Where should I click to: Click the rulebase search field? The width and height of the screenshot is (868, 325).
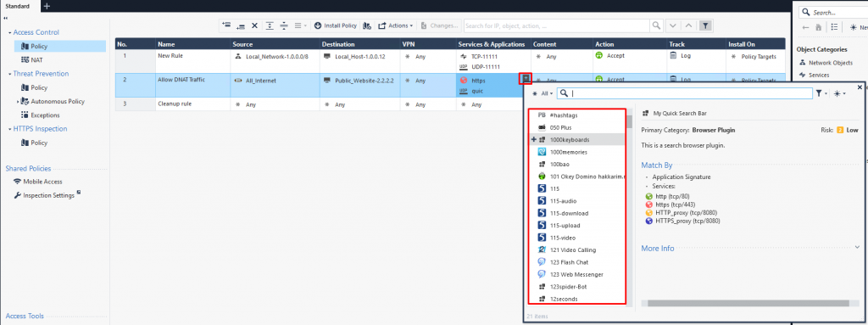point(556,25)
